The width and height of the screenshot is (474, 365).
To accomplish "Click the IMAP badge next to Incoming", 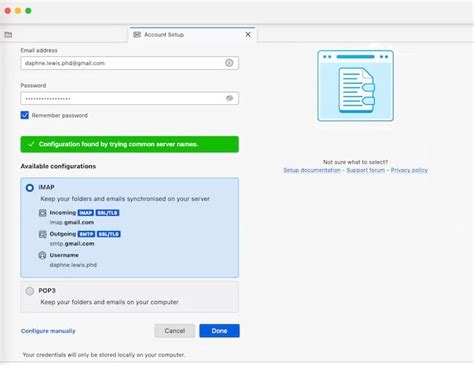I will 86,213.
